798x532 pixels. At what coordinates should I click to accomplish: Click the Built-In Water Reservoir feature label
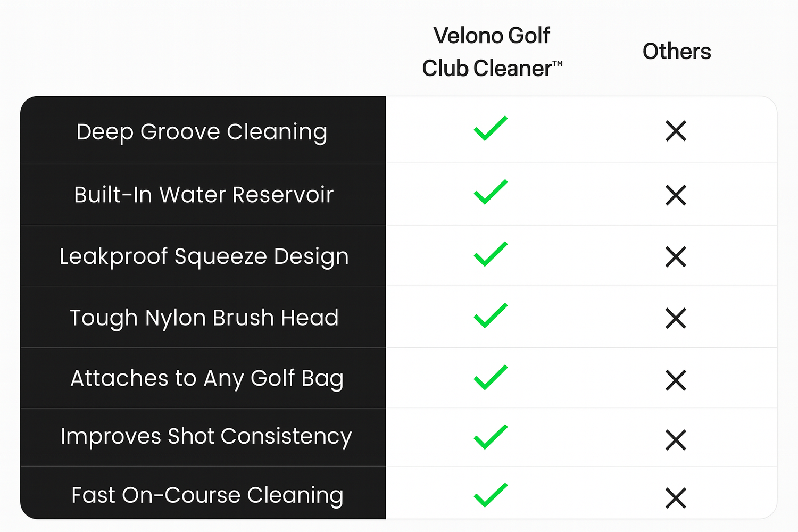point(203,195)
